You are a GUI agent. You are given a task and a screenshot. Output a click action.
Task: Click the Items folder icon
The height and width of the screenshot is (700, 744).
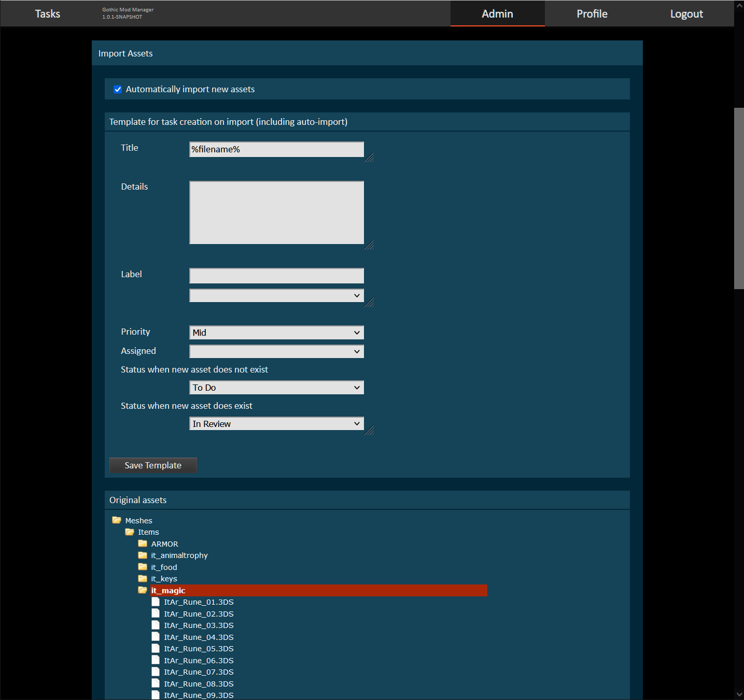[130, 532]
